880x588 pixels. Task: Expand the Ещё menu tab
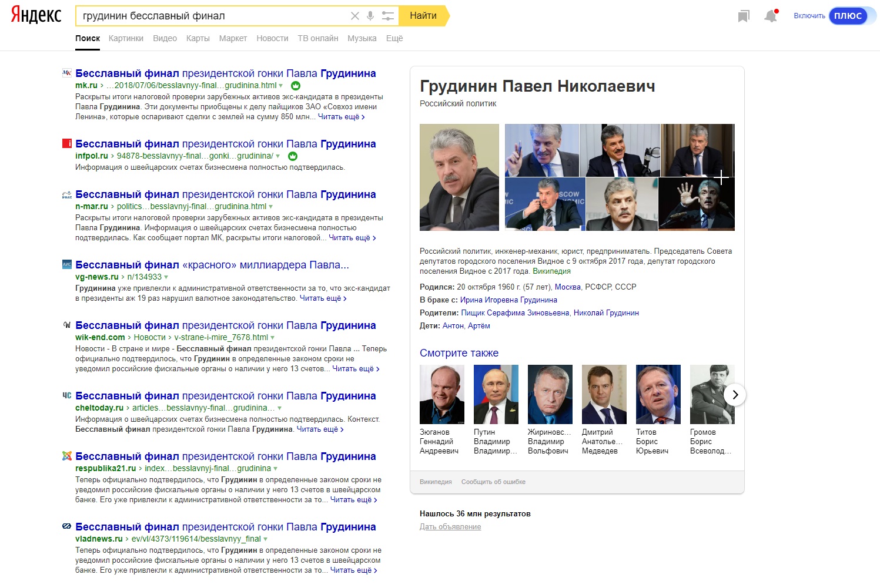coord(394,38)
